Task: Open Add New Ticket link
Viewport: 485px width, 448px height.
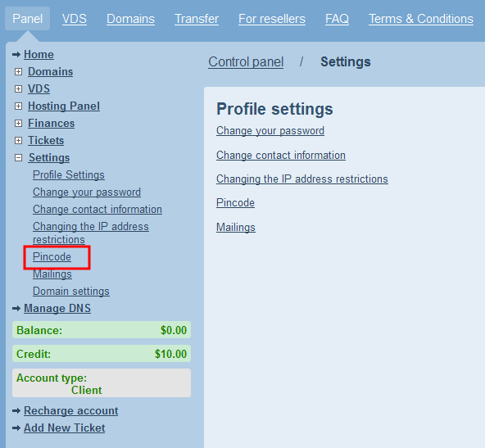Action: click(x=65, y=428)
